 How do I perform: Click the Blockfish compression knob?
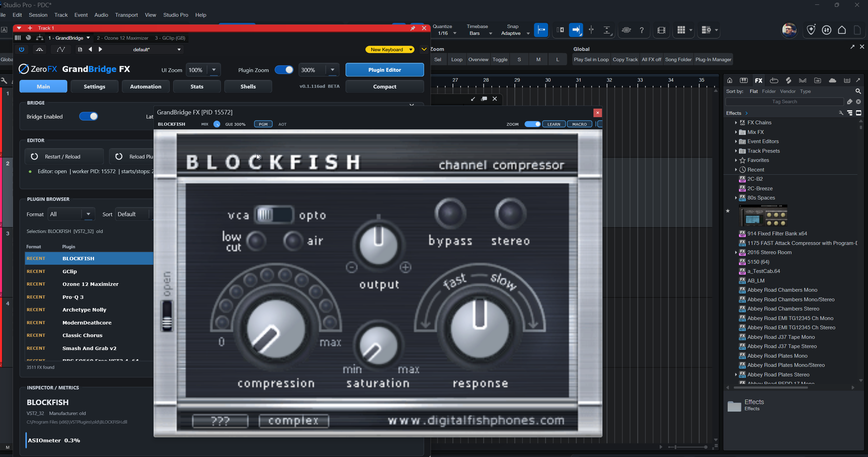[x=276, y=329]
